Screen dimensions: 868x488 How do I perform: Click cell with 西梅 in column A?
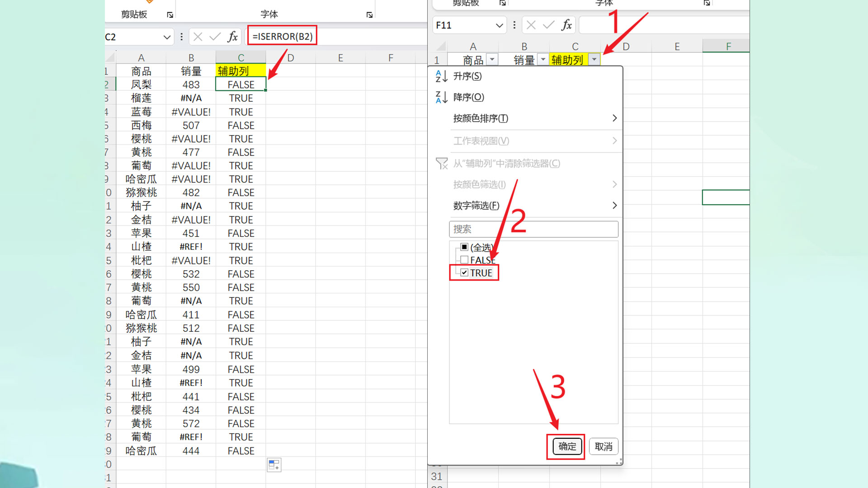click(x=141, y=125)
